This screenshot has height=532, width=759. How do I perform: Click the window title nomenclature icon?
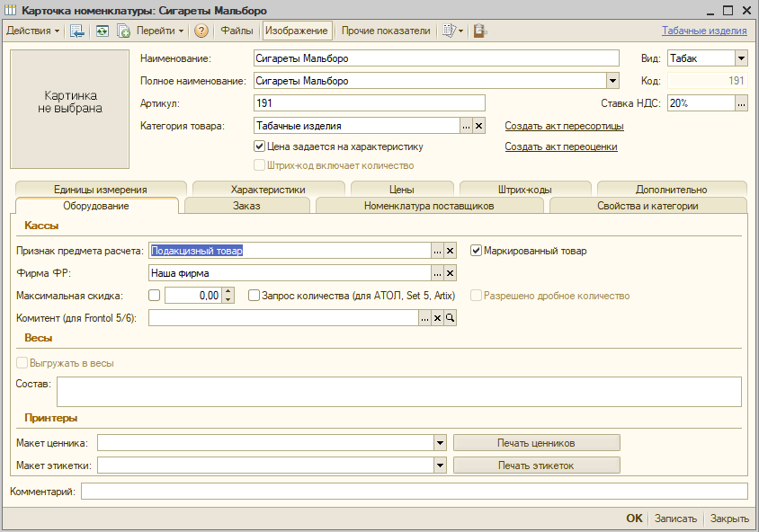[x=10, y=10]
